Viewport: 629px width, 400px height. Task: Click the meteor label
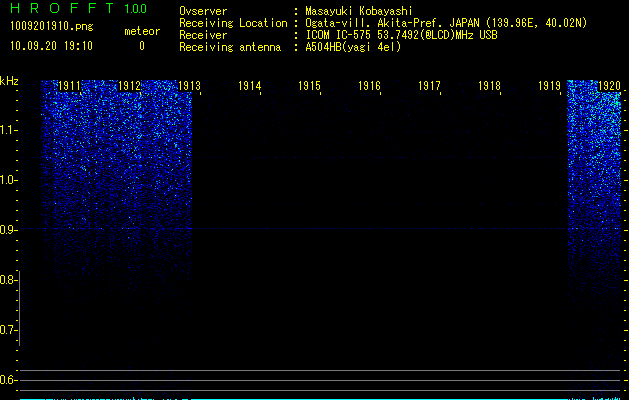tap(142, 31)
